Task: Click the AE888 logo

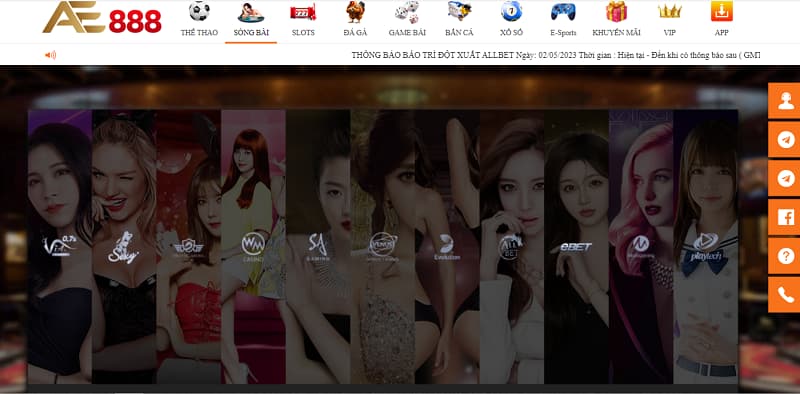Action: pos(102,18)
